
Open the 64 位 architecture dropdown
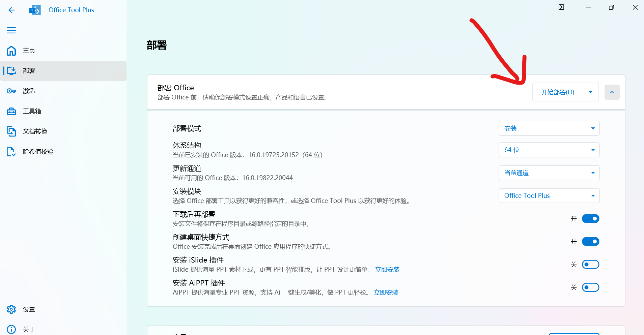(549, 150)
